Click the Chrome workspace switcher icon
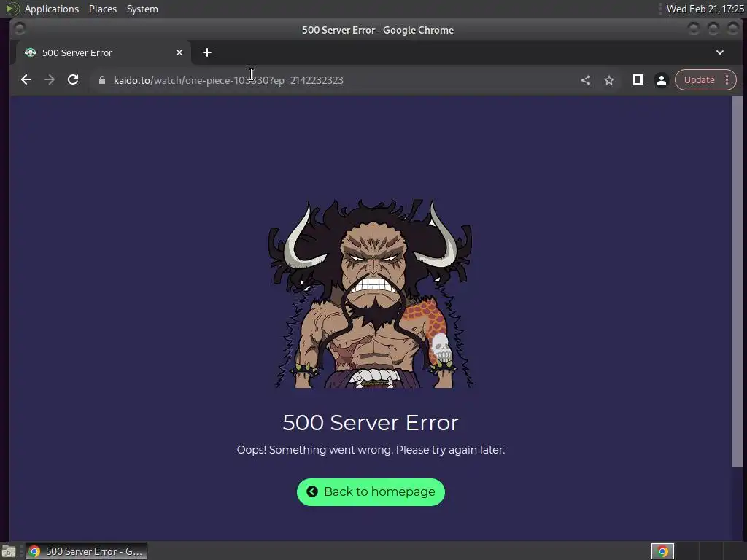The image size is (747, 560). click(x=662, y=551)
